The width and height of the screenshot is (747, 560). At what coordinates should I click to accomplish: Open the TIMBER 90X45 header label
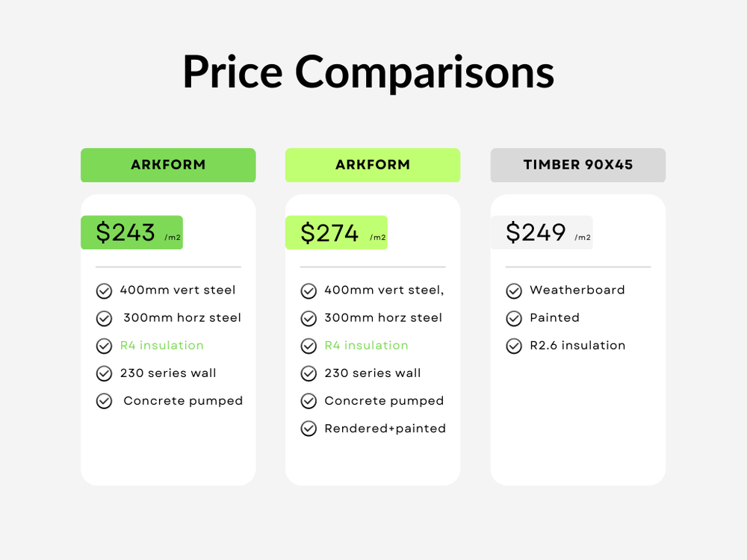pyautogui.click(x=577, y=165)
